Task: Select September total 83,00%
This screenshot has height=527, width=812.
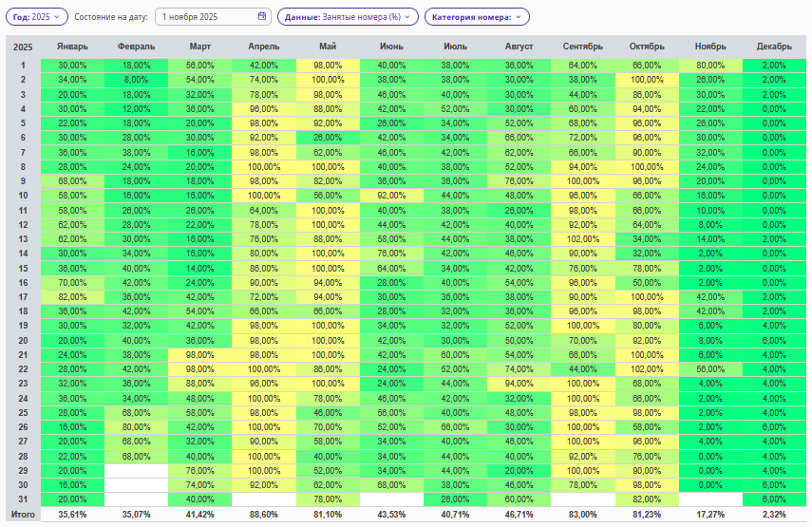Action: (x=583, y=515)
